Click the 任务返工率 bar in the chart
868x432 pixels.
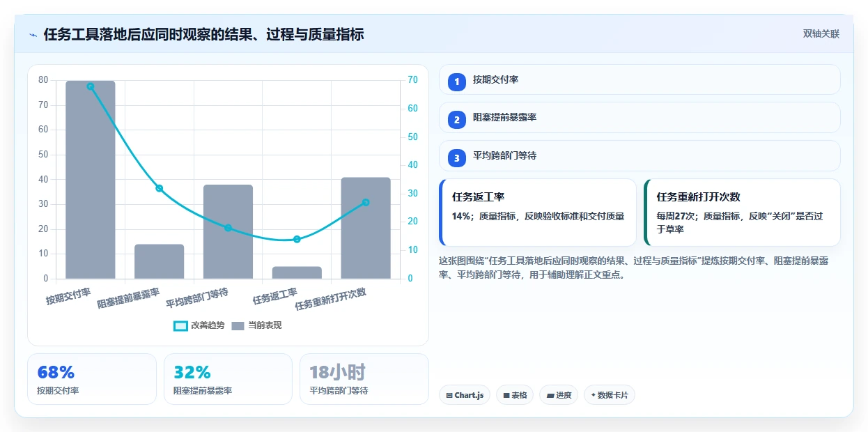coord(297,272)
